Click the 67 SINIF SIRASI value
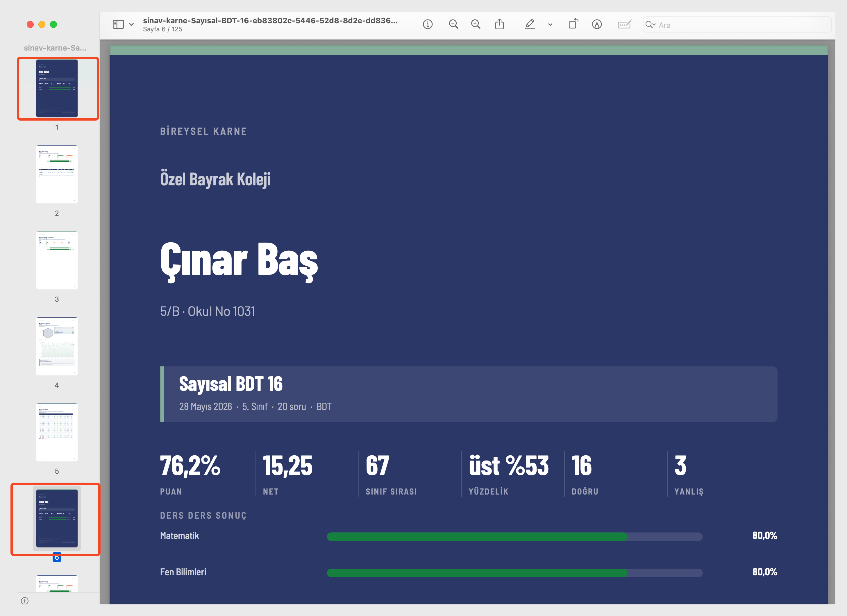The width and height of the screenshot is (847, 616). click(x=377, y=465)
